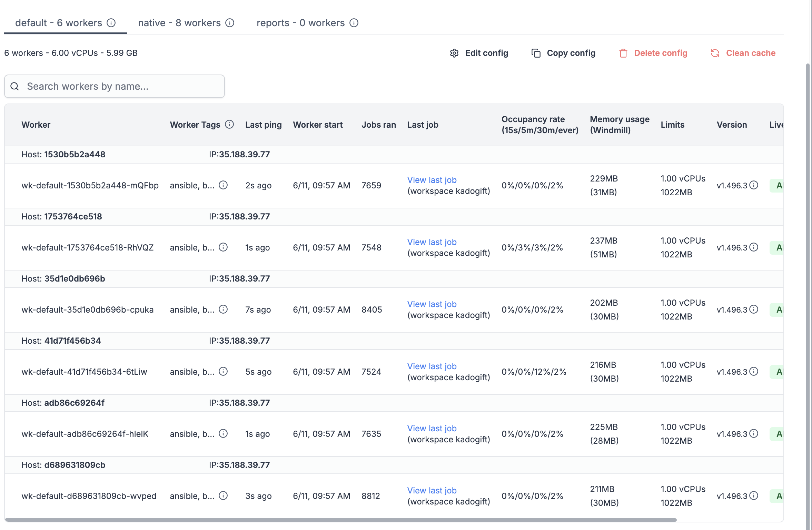The width and height of the screenshot is (812, 530).
Task: Open View last job for worker RhVQZ
Action: coord(432,242)
